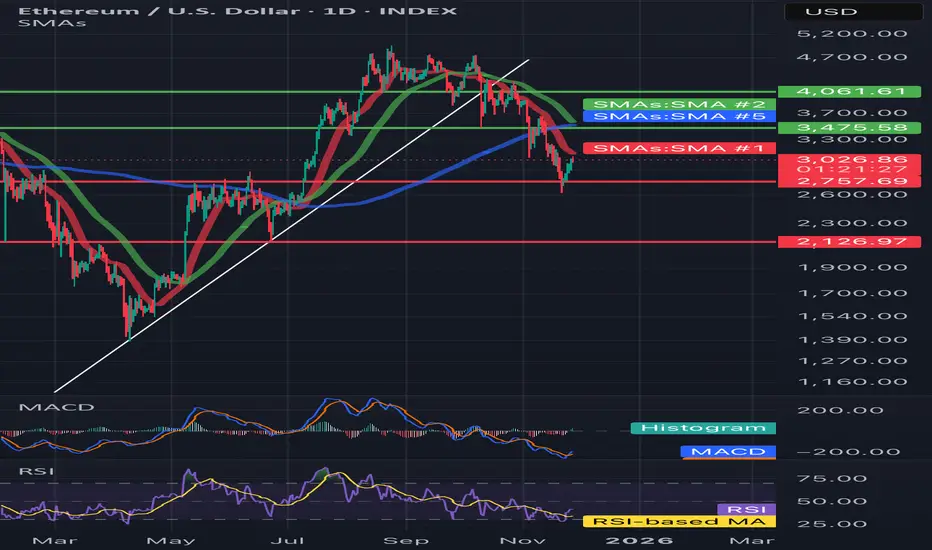The image size is (932, 550).
Task: Click the 4,061.61 green price label
Action: [849, 92]
